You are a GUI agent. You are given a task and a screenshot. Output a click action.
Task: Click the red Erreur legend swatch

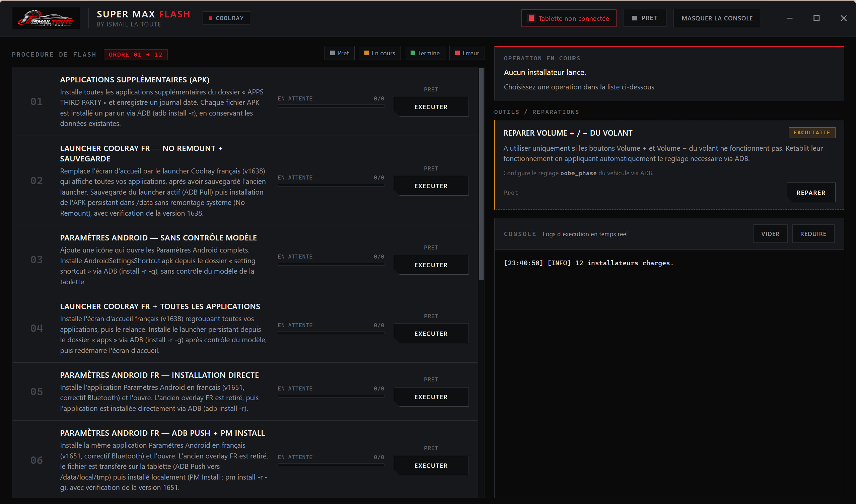point(457,53)
